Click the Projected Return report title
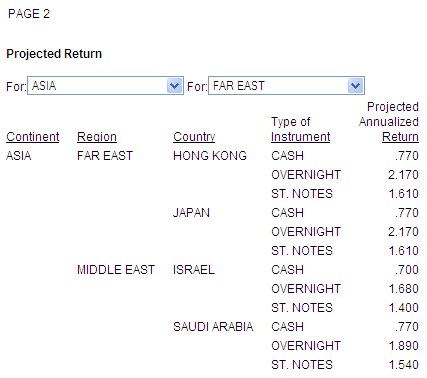The image size is (427, 378). (x=54, y=54)
